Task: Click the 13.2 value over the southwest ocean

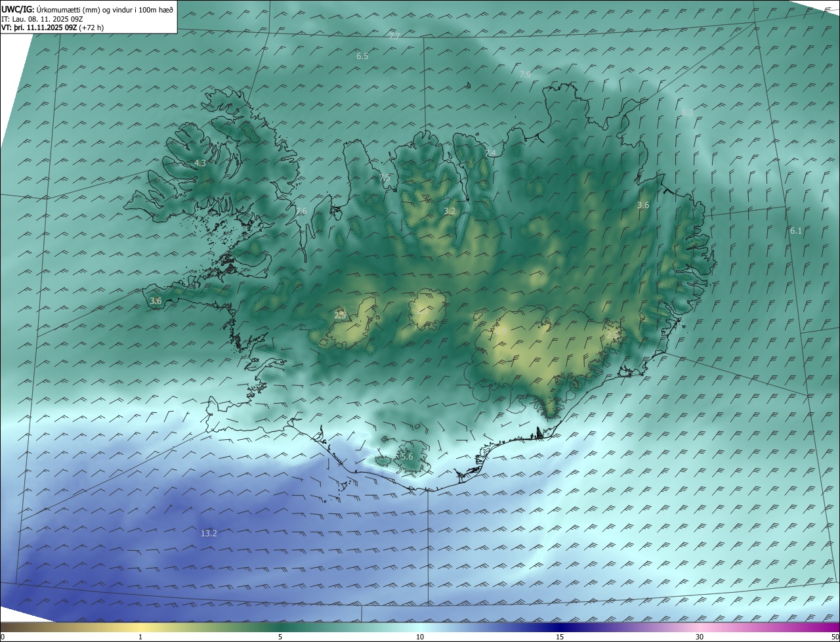Action: point(209,534)
